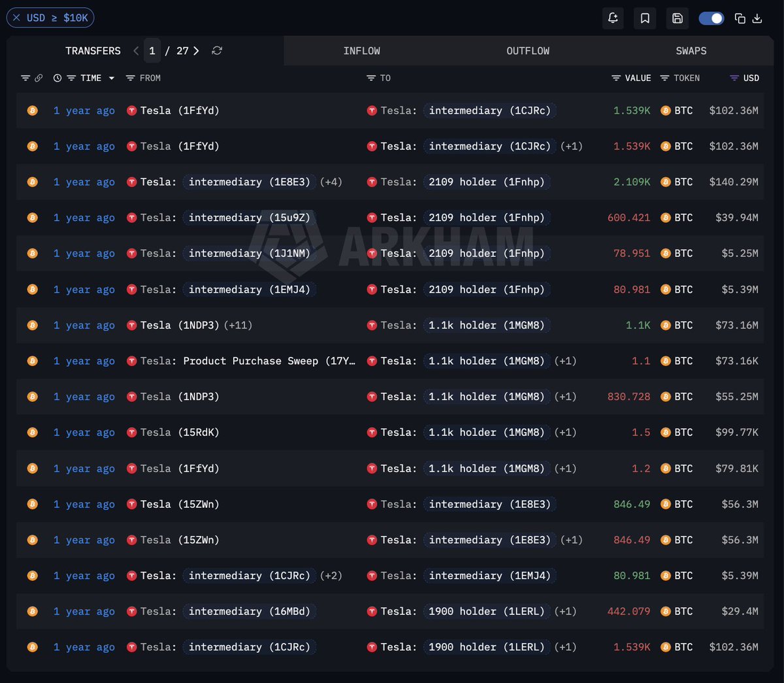784x683 pixels.
Task: Click the link chain icon in header
Action: point(39,78)
